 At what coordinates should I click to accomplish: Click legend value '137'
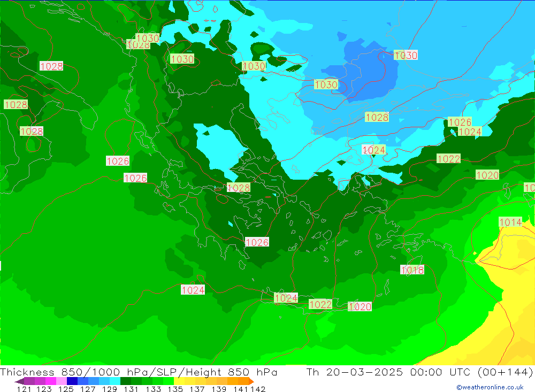[197, 389]
